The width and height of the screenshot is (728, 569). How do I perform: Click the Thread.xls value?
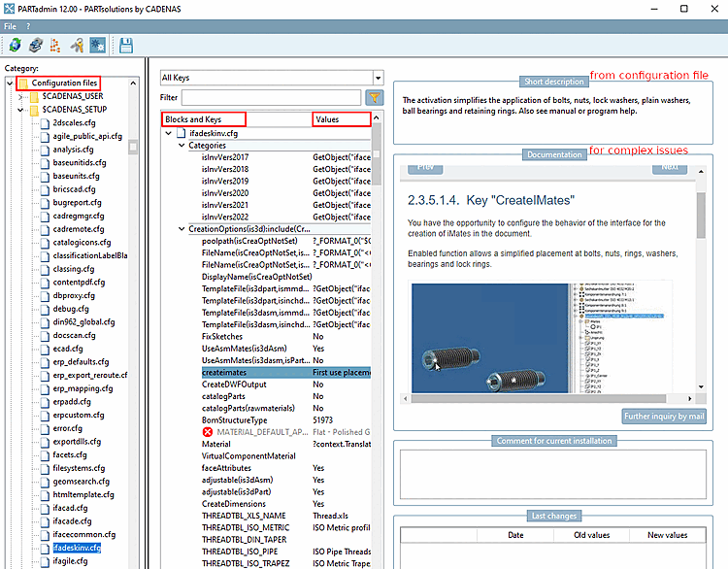coord(331,516)
